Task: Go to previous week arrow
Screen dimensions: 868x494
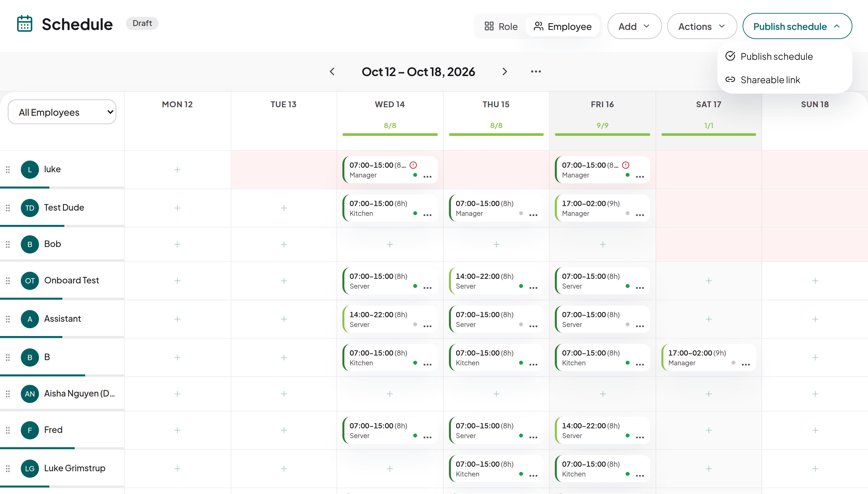Action: coord(332,71)
